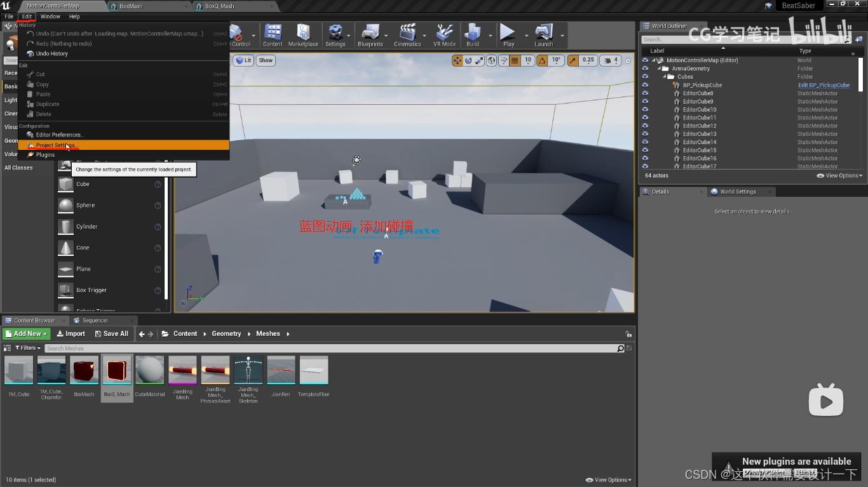The width and height of the screenshot is (868, 487).
Task: Toggle visibility of ArenaGeometry folder
Action: coord(646,69)
